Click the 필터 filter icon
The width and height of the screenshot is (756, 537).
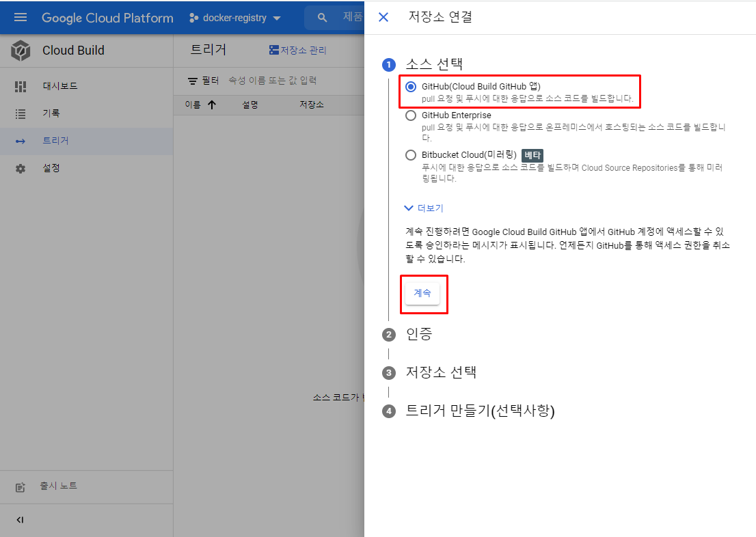192,81
